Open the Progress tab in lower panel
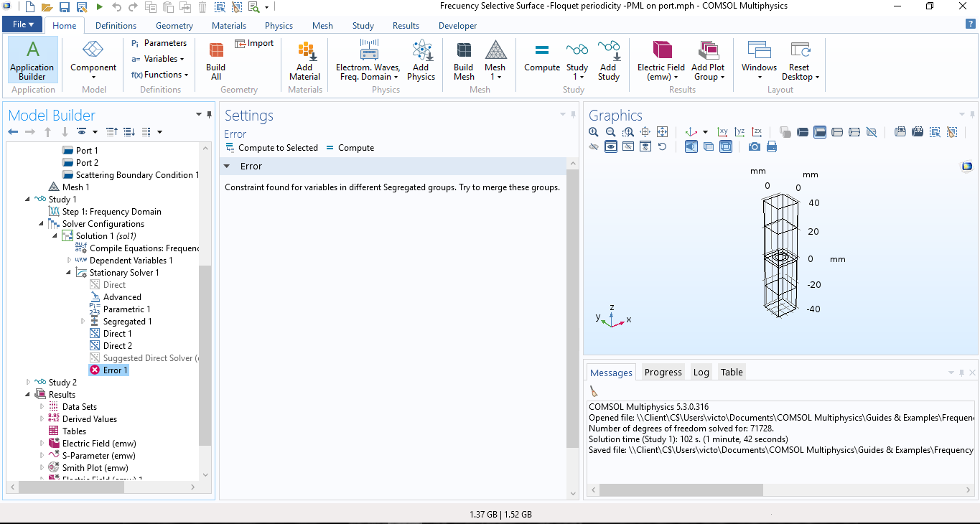980x524 pixels. tap(663, 372)
